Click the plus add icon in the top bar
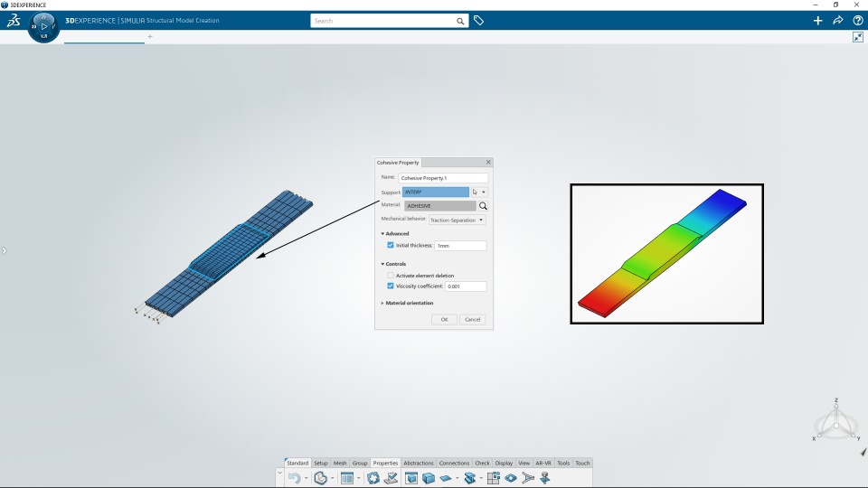Image resolution: width=868 pixels, height=488 pixels. (x=817, y=21)
